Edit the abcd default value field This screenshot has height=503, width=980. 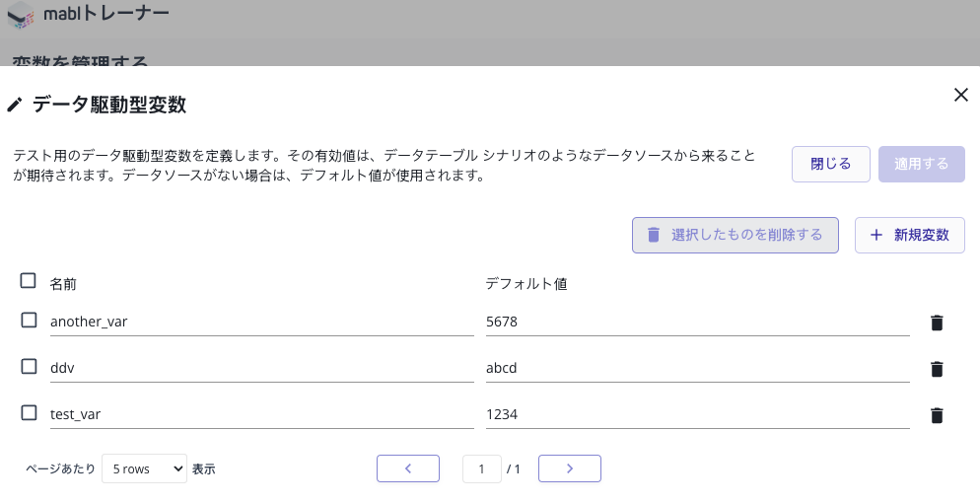click(x=696, y=368)
